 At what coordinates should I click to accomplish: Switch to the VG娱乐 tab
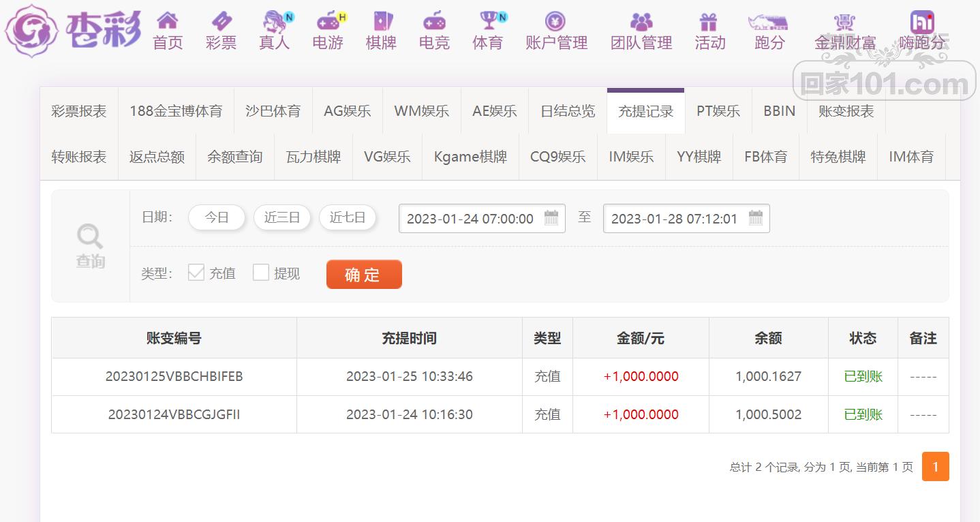(x=387, y=157)
